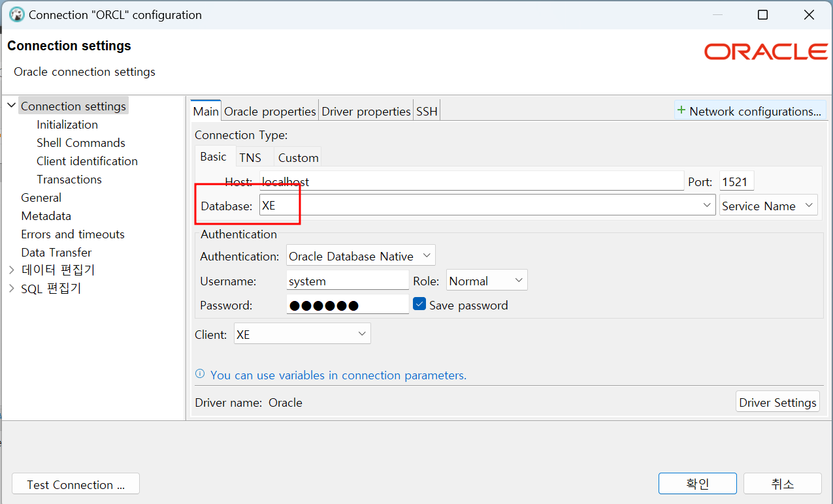Click the Password field
The image size is (833, 504).
click(x=348, y=304)
